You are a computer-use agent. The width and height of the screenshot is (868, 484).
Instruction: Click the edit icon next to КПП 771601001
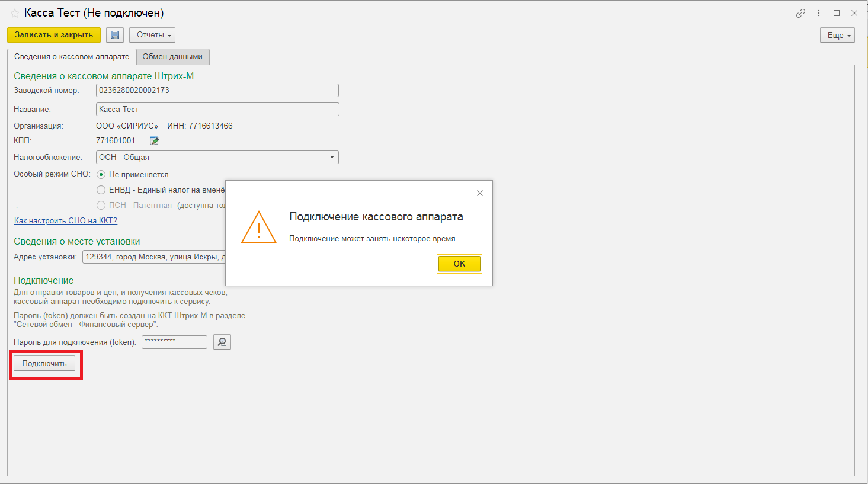click(154, 140)
